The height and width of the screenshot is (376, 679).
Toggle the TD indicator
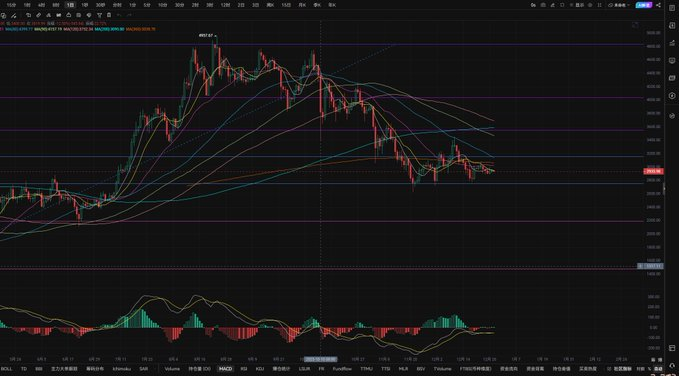[24, 369]
